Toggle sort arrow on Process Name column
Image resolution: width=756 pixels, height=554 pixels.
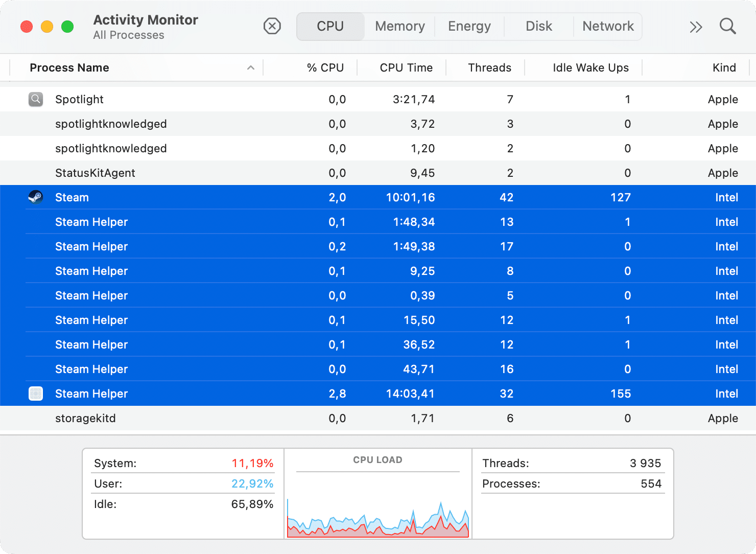tap(251, 67)
